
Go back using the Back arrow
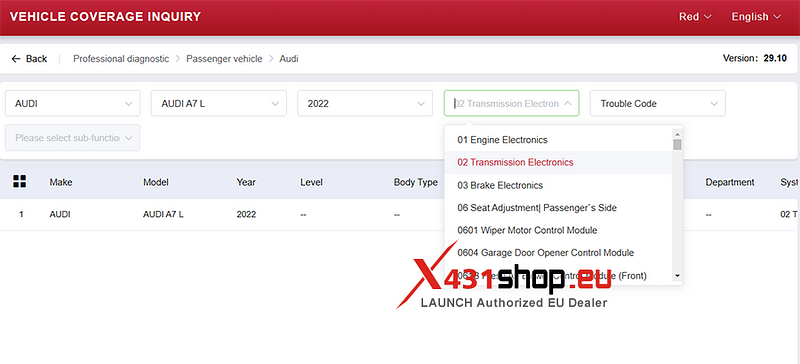[x=29, y=59]
